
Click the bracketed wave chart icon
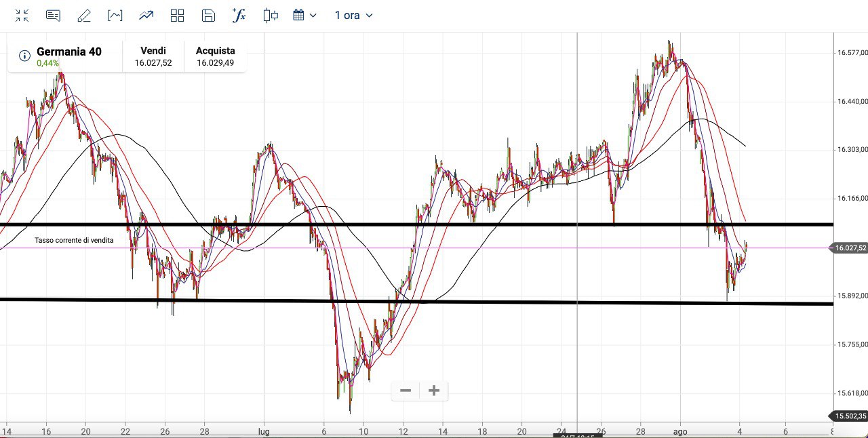pyautogui.click(x=115, y=16)
